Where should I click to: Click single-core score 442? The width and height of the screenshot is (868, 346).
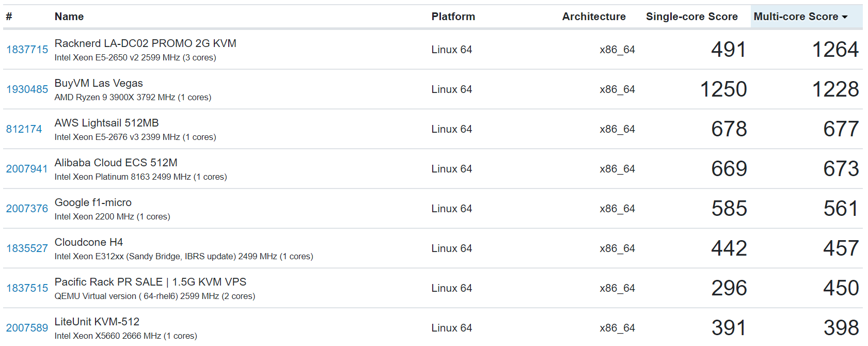[x=729, y=248]
